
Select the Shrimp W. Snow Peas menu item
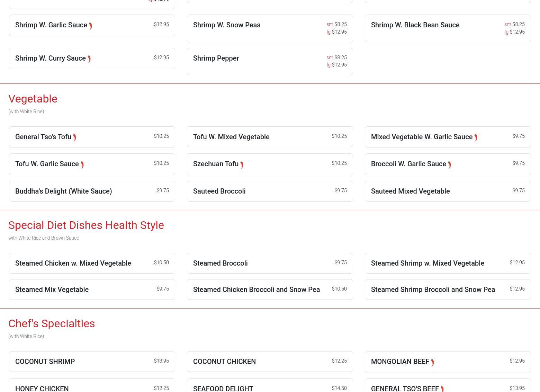(270, 28)
